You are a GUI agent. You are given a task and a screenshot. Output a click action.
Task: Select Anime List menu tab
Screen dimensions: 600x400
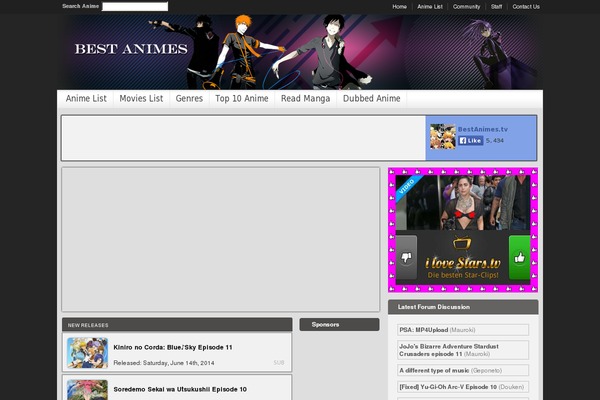click(86, 98)
